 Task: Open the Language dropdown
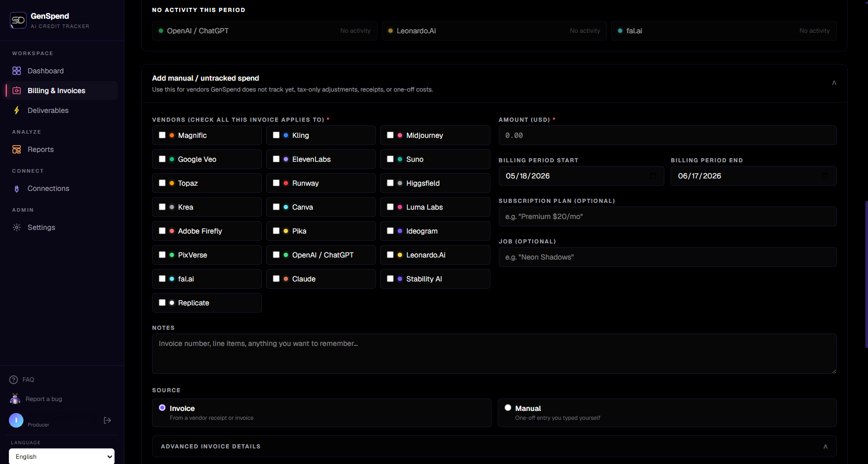tap(61, 457)
